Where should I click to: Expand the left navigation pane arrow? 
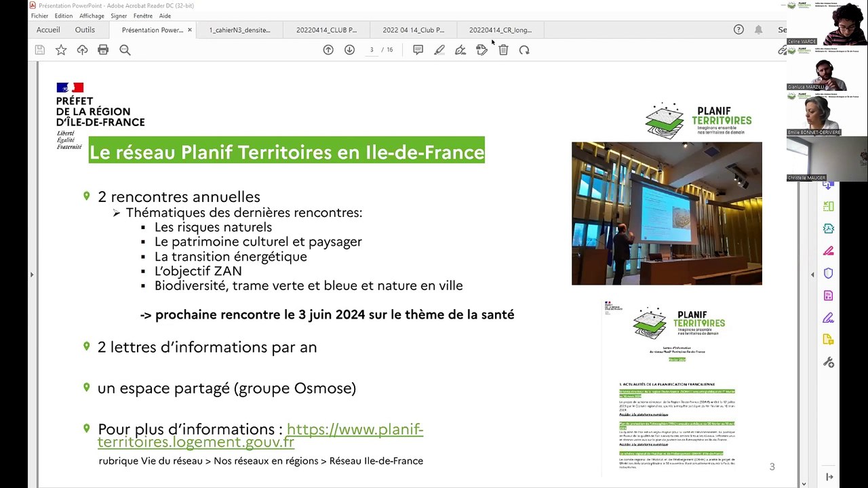pos(31,274)
